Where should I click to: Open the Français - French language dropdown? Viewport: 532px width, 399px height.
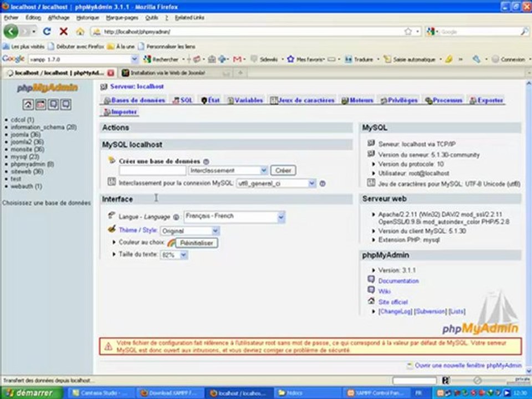234,217
